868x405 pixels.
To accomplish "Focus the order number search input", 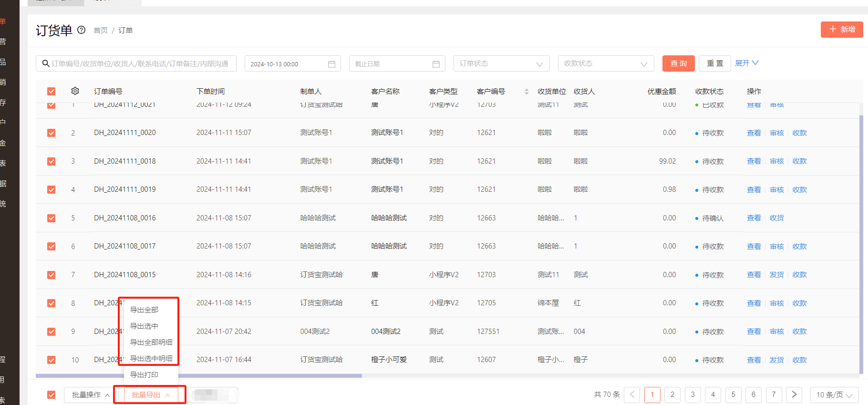I will pos(136,63).
